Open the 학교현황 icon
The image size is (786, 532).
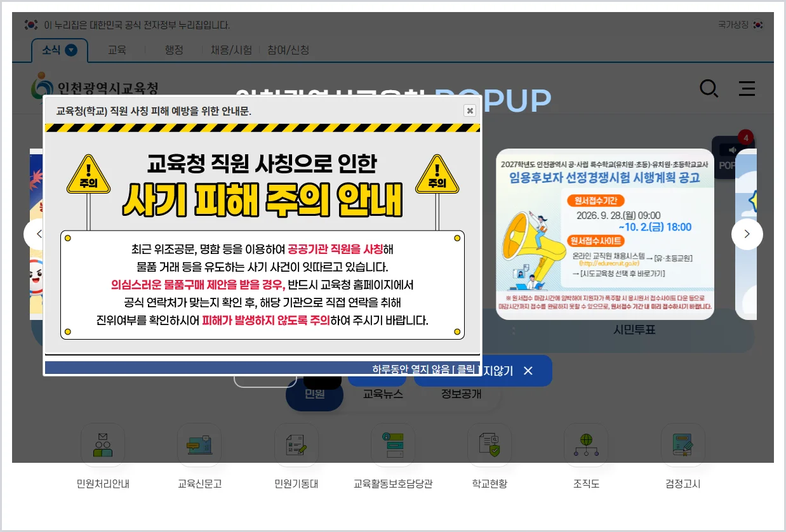[x=490, y=445]
